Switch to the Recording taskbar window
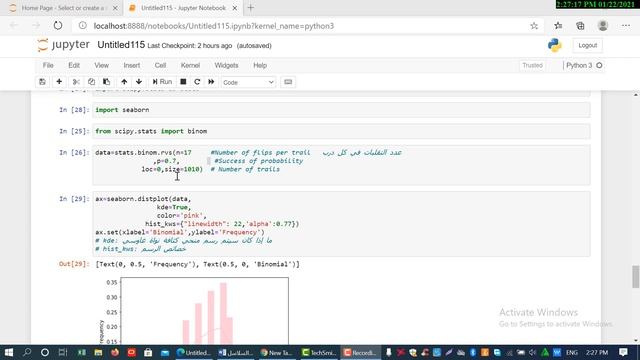This screenshot has width=640, height=360. (360, 352)
